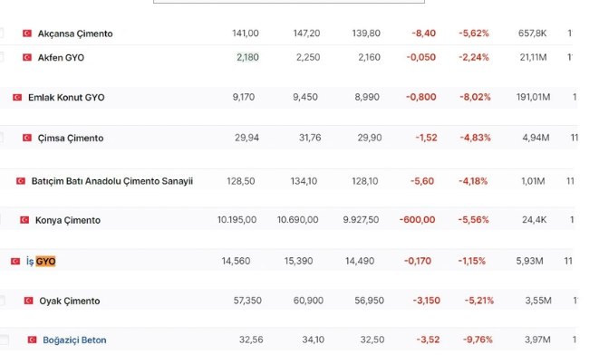Click the Turkish flag beside İş GYO
This screenshot has height=364, width=599.
pyautogui.click(x=15, y=262)
